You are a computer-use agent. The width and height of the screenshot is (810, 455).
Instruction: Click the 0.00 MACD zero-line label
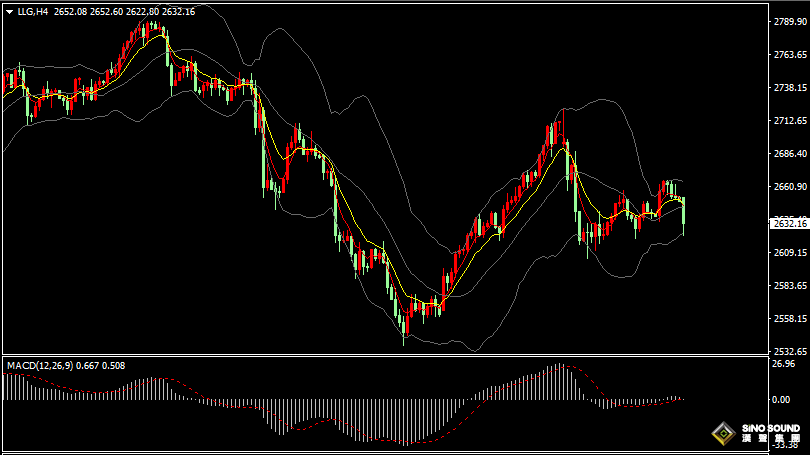pyautogui.click(x=781, y=400)
